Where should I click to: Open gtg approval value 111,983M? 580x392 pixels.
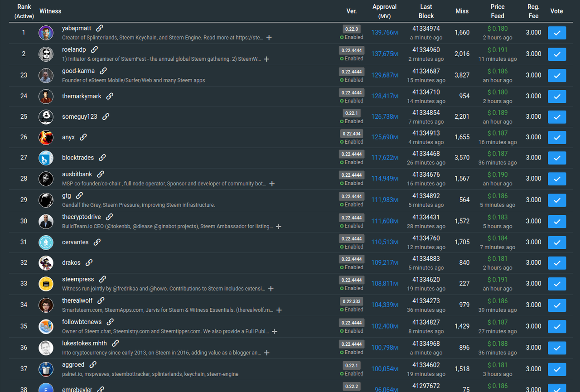pos(385,200)
